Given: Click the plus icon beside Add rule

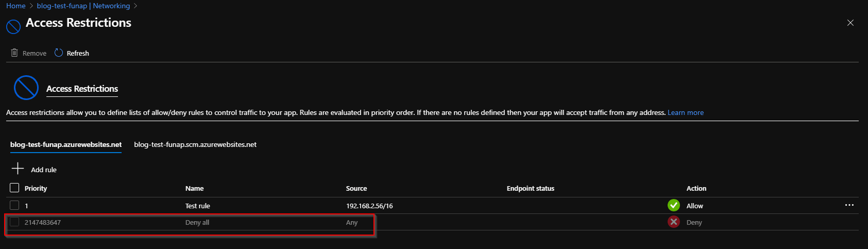Looking at the screenshot, I should coord(18,169).
